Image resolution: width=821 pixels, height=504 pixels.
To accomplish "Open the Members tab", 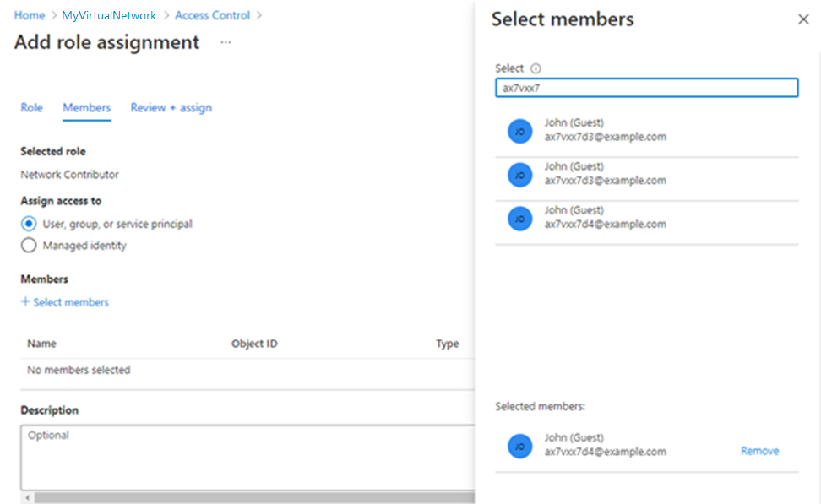I will point(86,108).
